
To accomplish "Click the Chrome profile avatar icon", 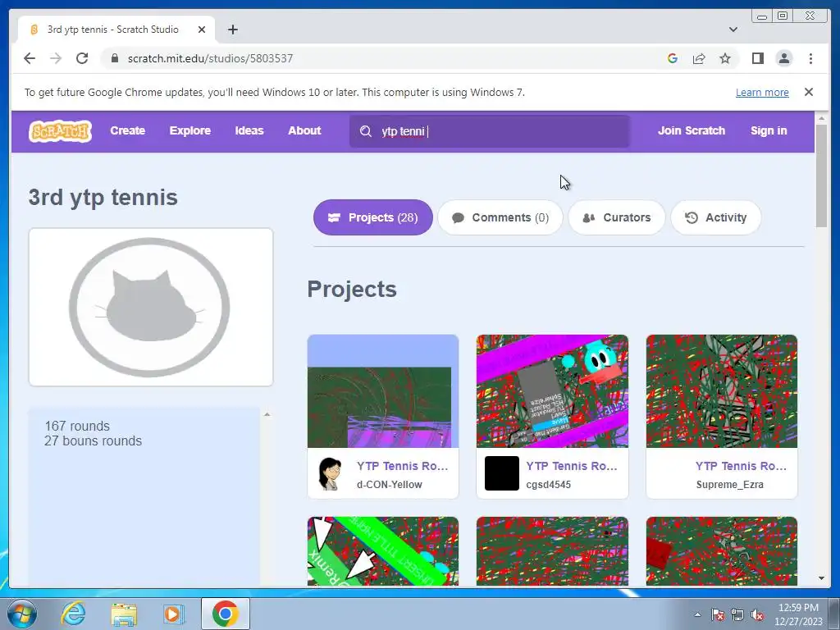I will click(x=784, y=58).
